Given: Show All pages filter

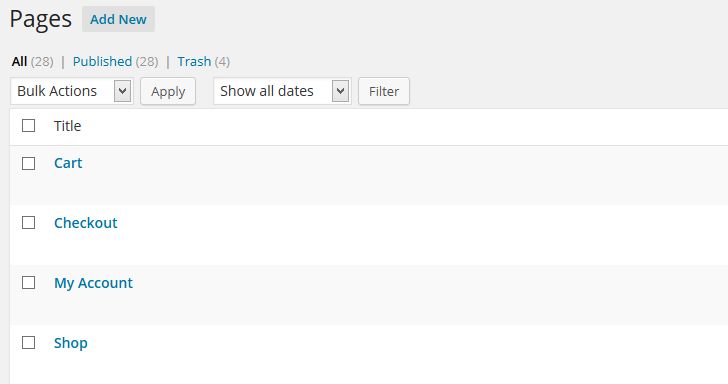Looking at the screenshot, I should pyautogui.click(x=20, y=61).
